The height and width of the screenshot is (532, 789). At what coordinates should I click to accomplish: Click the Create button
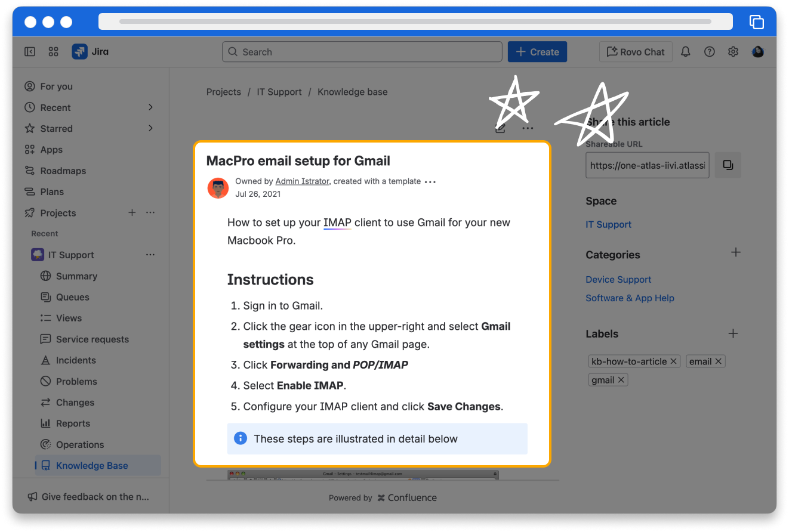pyautogui.click(x=537, y=52)
